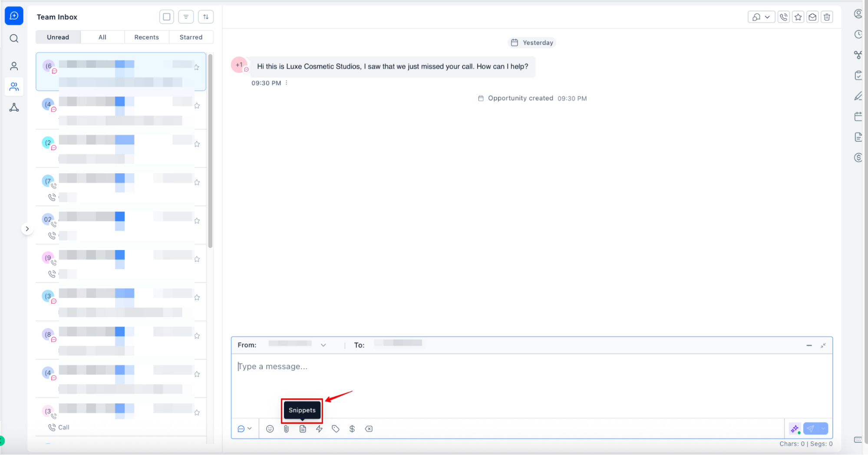Click the filter button beside Team Inbox
The width and height of the screenshot is (868, 455).
[x=186, y=17]
